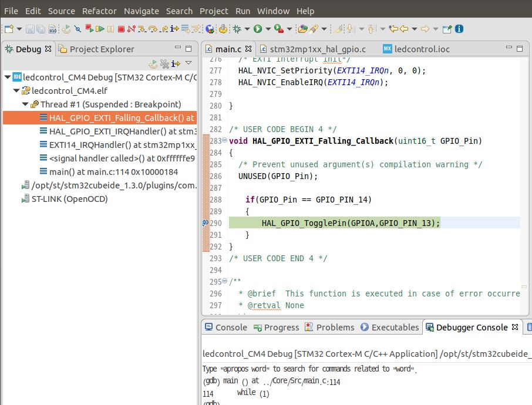Close the Debugger Console view

coord(515,327)
